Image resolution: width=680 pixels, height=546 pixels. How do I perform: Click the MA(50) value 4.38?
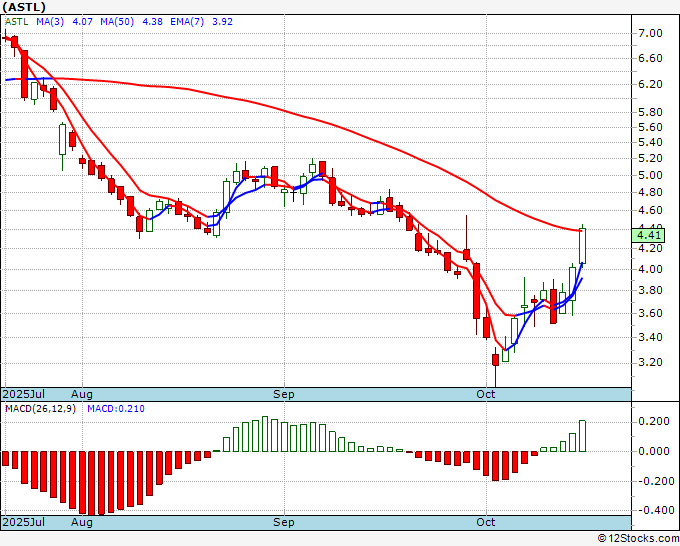[153, 21]
